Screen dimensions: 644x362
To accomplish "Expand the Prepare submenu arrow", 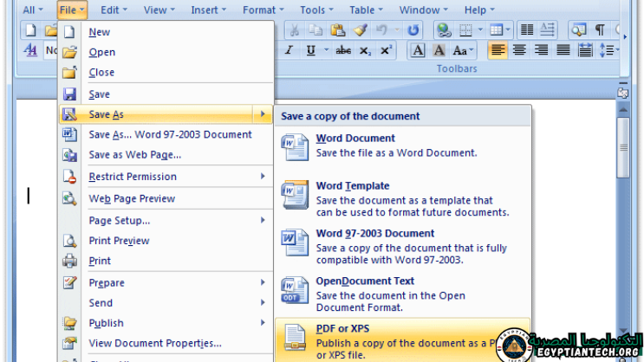I will click(263, 282).
